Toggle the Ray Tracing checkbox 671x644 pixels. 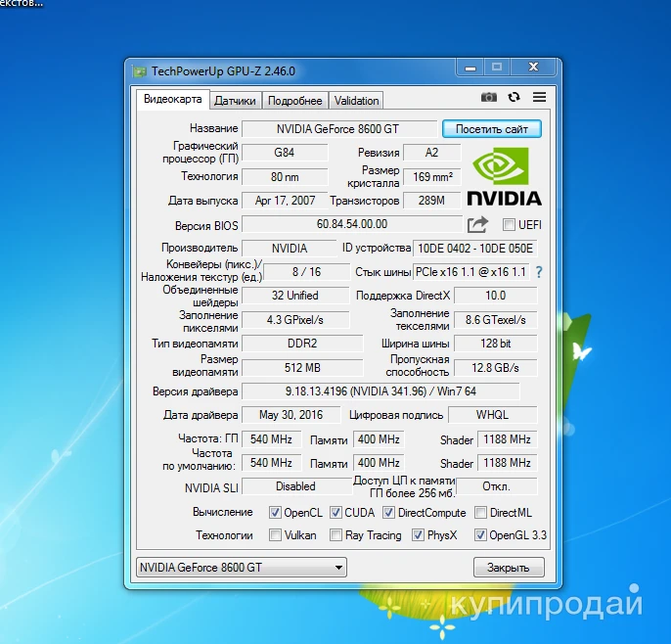pos(335,535)
